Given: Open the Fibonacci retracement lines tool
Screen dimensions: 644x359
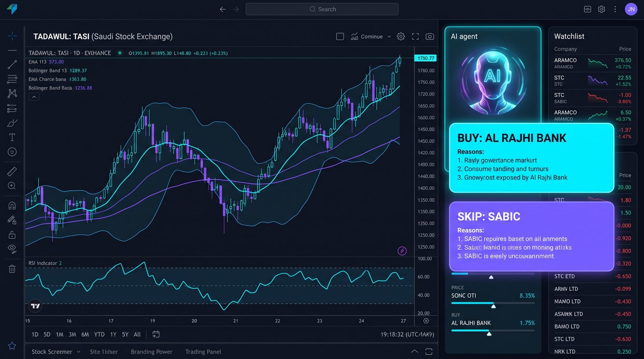Looking at the screenshot, I should point(12,79).
